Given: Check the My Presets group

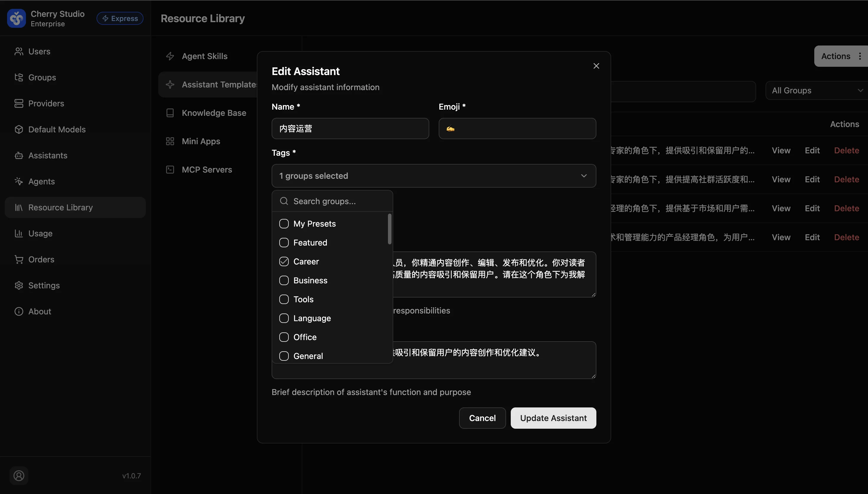Looking at the screenshot, I should (284, 224).
